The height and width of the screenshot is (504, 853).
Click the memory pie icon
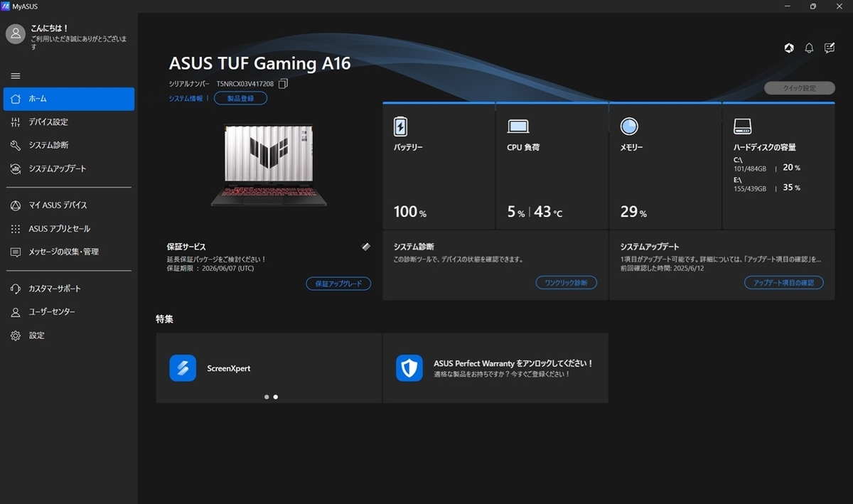(629, 127)
